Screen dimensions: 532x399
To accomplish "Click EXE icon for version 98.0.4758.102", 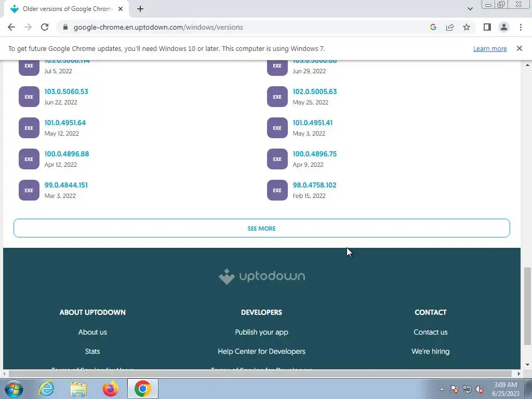I will pyautogui.click(x=277, y=190).
